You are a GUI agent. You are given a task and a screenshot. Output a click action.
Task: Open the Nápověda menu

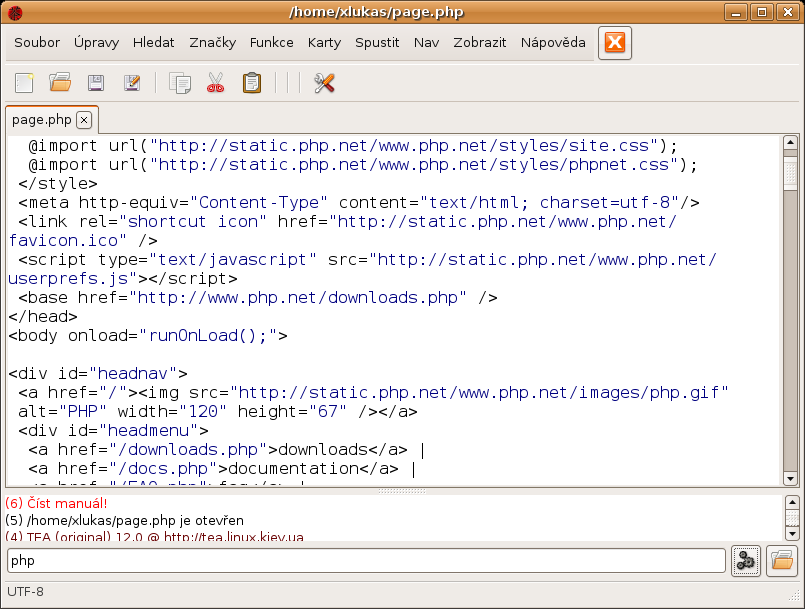(553, 43)
